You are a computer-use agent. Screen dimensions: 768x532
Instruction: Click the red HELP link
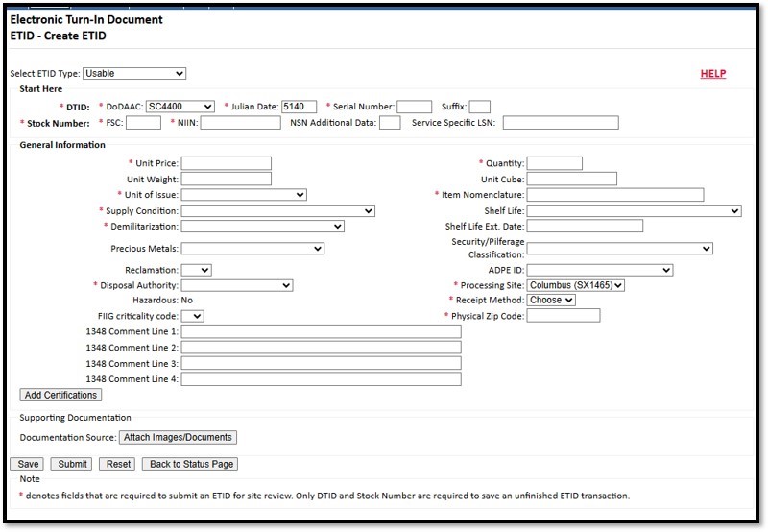tap(712, 74)
